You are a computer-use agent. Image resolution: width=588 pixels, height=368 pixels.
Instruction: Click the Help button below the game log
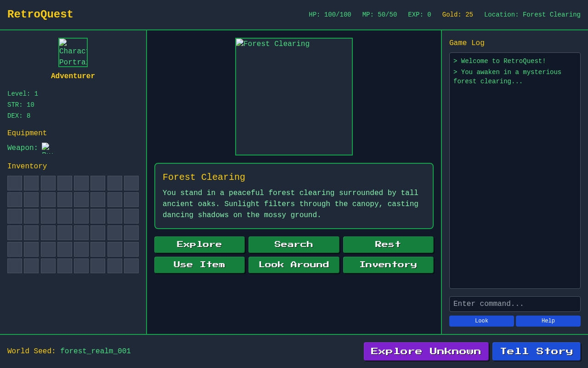pyautogui.click(x=548, y=321)
